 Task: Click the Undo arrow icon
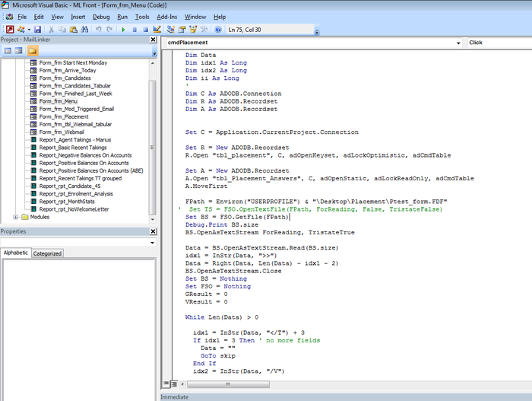click(x=98, y=30)
